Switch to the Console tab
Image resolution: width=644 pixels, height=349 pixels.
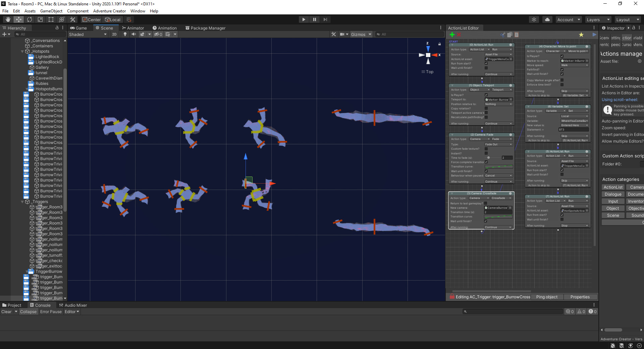tap(40, 305)
